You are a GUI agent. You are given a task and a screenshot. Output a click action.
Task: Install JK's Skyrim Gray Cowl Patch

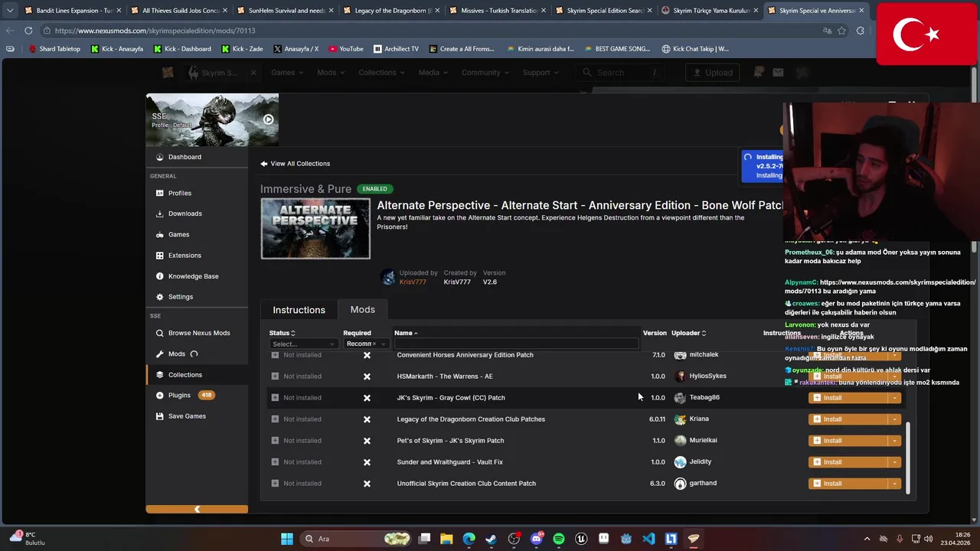(x=848, y=398)
